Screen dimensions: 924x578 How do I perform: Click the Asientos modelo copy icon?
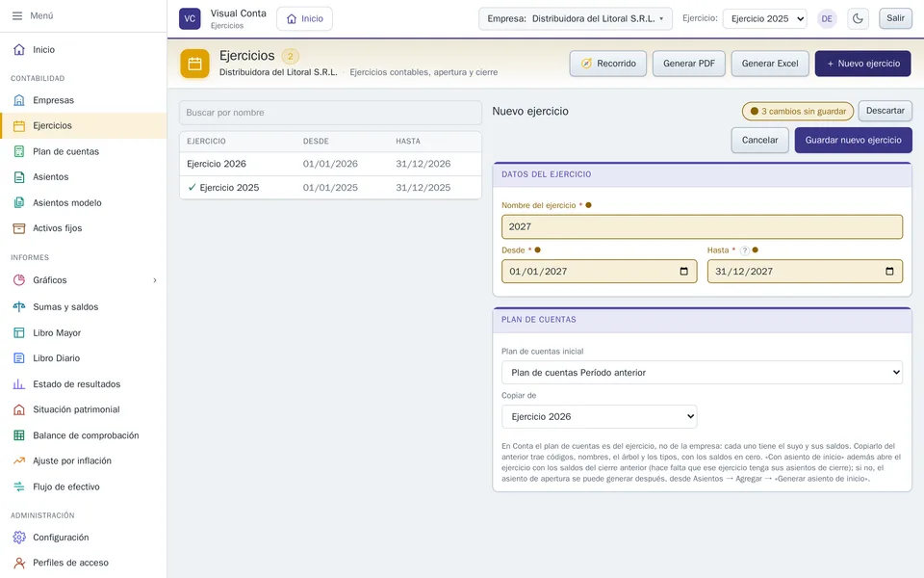[19, 203]
